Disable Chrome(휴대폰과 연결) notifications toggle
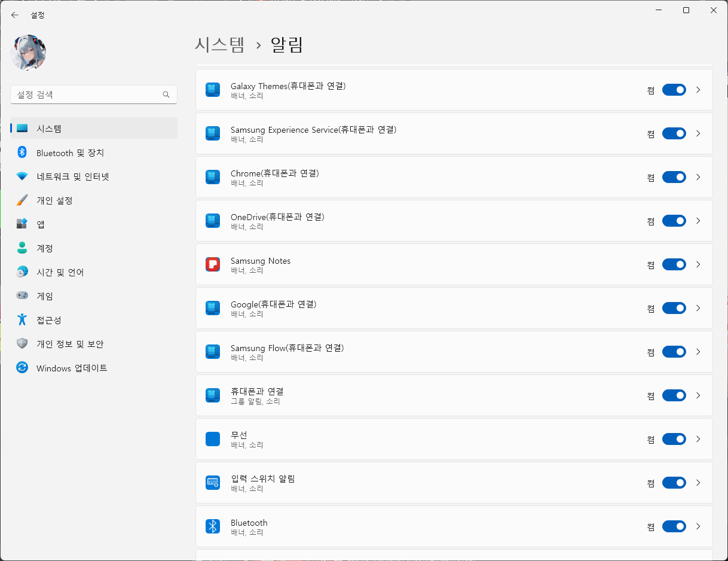Screen dimensions: 728x561 (674, 177)
